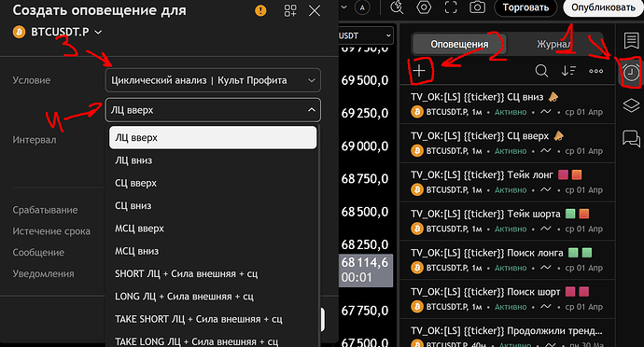644x347 pixels.
Task: Open Тейк лонг alert row
Action: coord(507,182)
